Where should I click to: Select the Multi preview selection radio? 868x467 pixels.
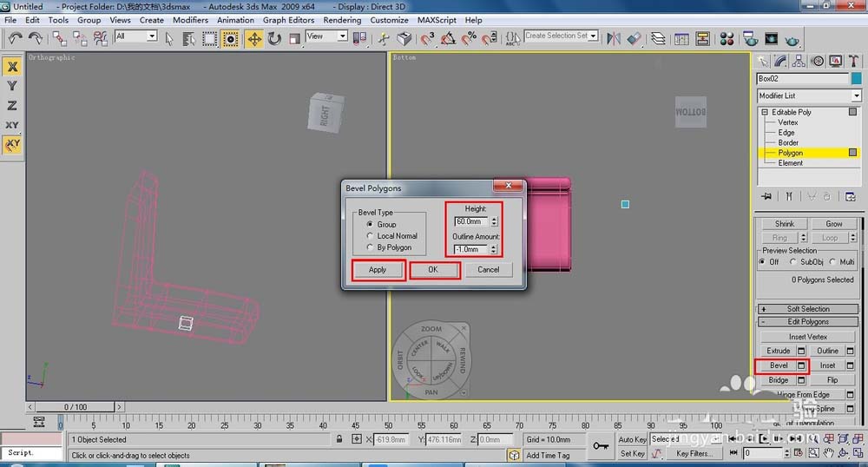pos(832,262)
